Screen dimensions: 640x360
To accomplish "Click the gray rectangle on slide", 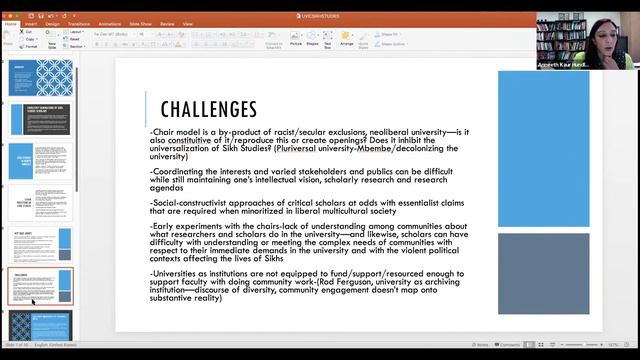I will point(543,273).
